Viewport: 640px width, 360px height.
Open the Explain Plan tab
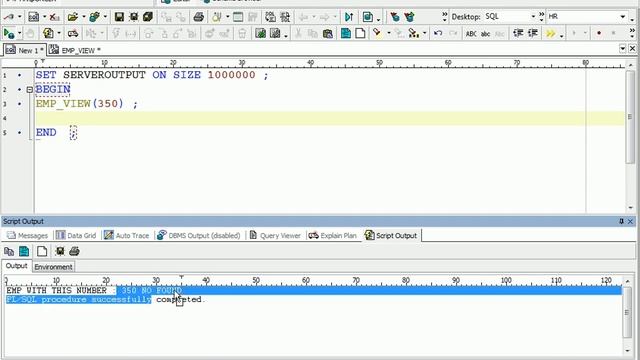[333, 236]
